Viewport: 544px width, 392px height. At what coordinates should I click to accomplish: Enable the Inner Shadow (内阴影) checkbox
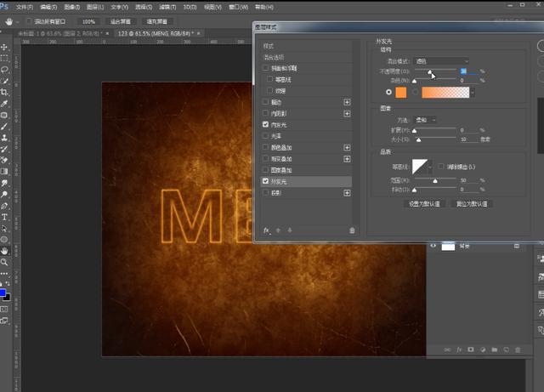266,113
